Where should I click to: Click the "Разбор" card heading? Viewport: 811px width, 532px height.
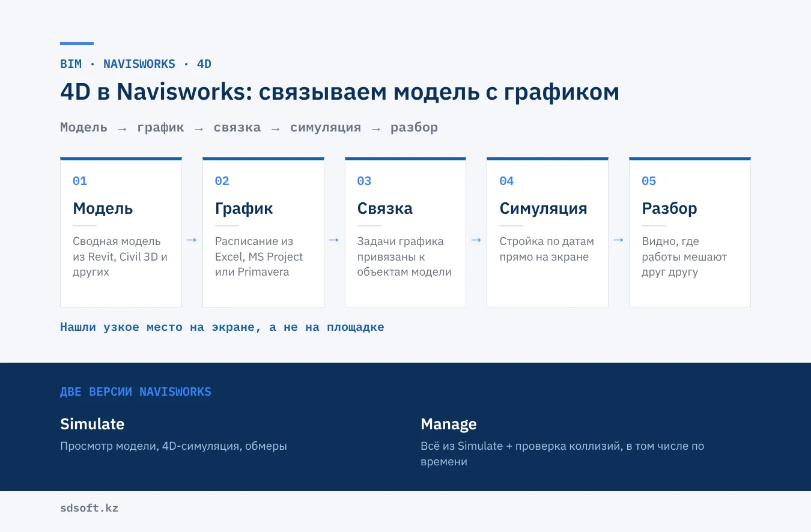669,208
